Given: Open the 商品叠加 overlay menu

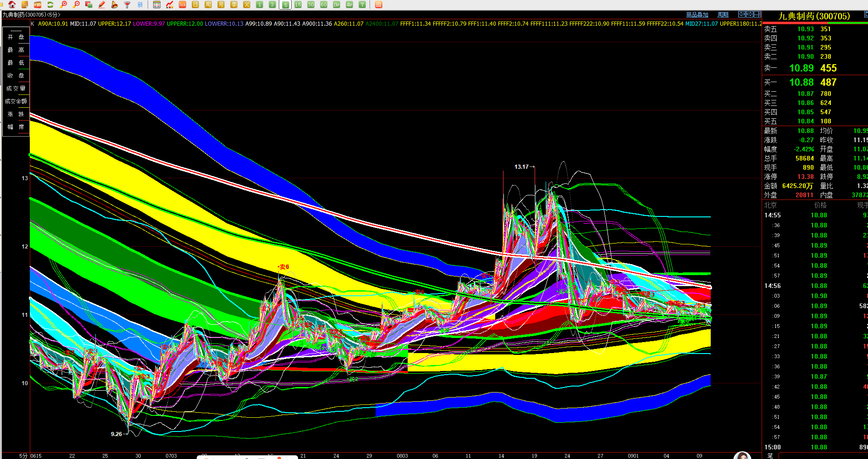Looking at the screenshot, I should [x=697, y=15].
